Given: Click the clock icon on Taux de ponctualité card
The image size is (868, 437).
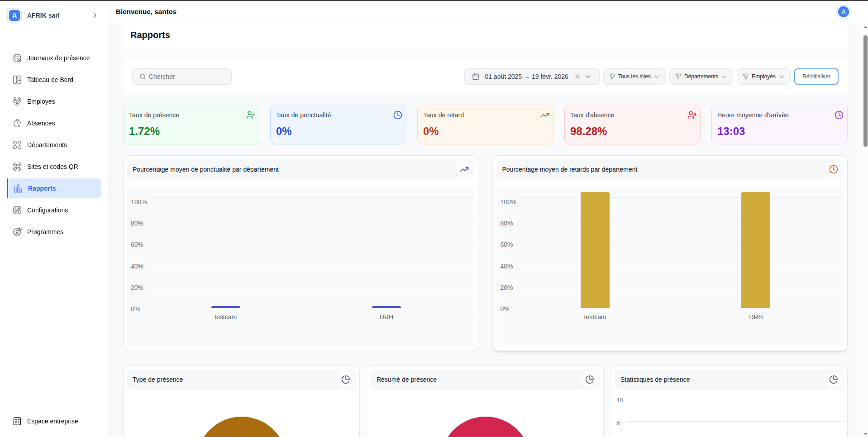Looking at the screenshot, I should point(397,115).
